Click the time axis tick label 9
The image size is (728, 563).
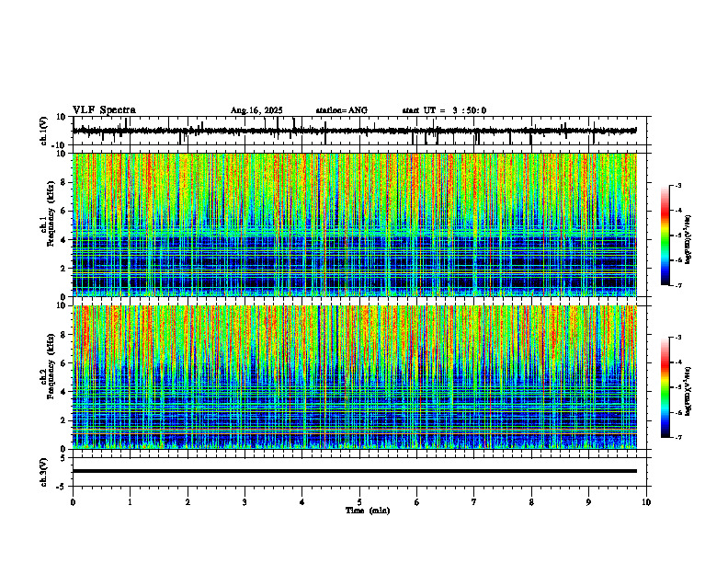[588, 502]
